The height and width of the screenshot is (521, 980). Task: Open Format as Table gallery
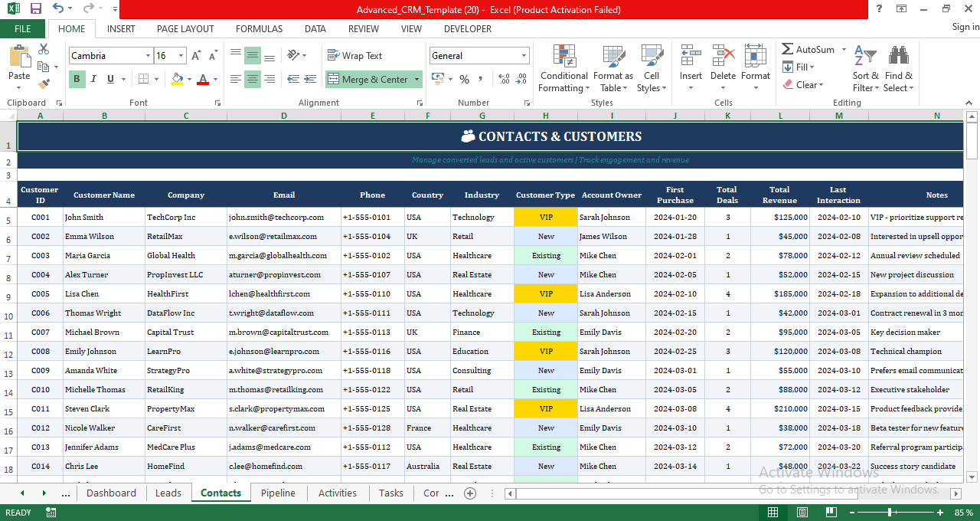[612, 69]
